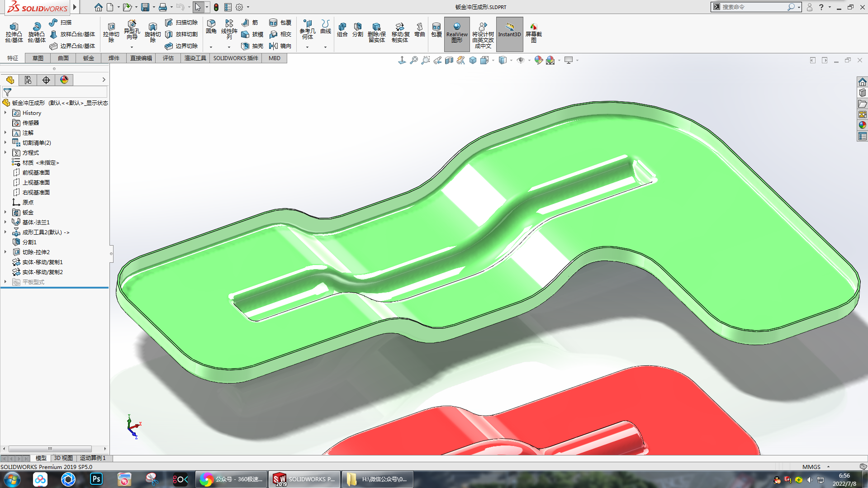Click the zoom to fit magnifier icon
This screenshot has height=488, width=868.
(x=414, y=60)
